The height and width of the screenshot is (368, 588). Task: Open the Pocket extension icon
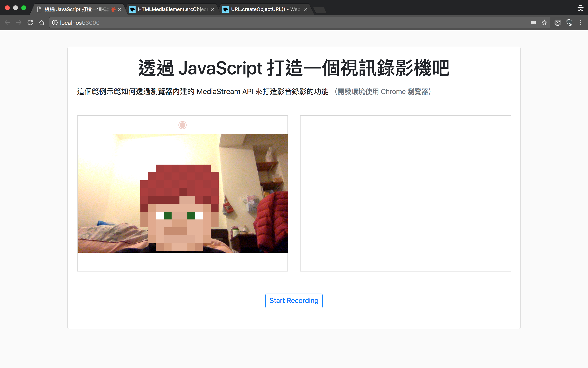coord(558,23)
